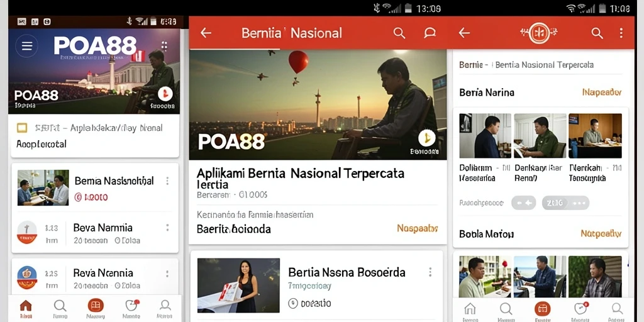Tap the dots grid icon beside the POA88 header

coord(164,45)
